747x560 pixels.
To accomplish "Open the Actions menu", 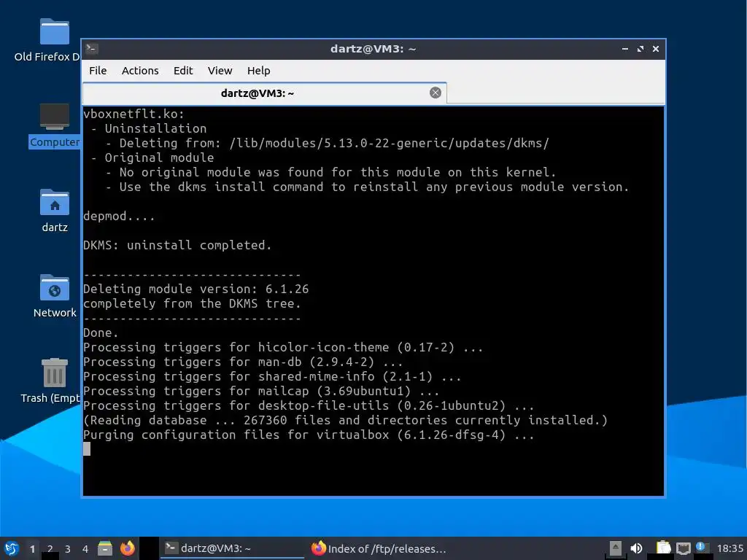I will click(140, 71).
